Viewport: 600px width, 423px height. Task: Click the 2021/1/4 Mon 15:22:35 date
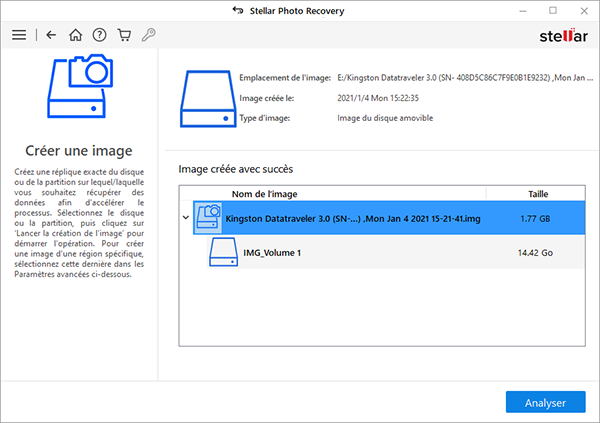pos(378,98)
